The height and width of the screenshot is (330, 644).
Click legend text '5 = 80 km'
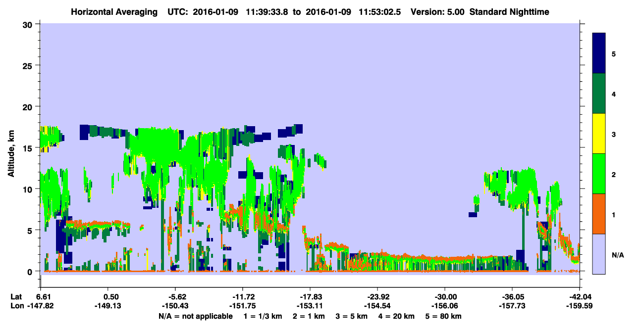[x=444, y=316]
